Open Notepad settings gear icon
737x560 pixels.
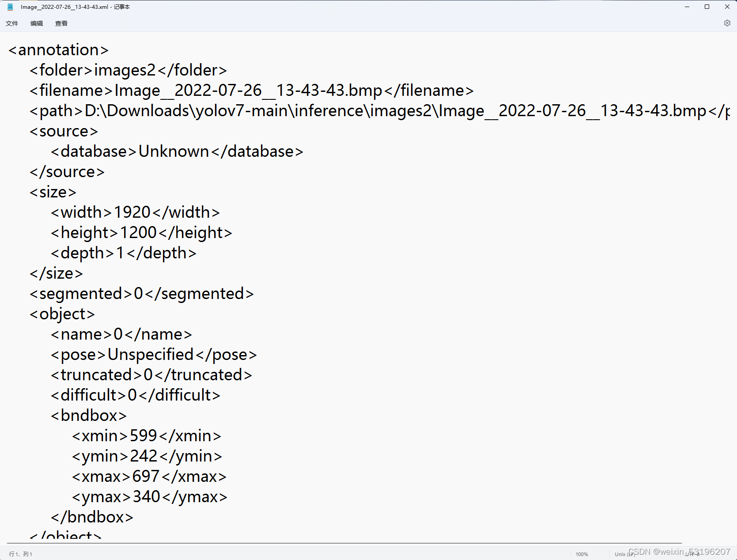[727, 23]
